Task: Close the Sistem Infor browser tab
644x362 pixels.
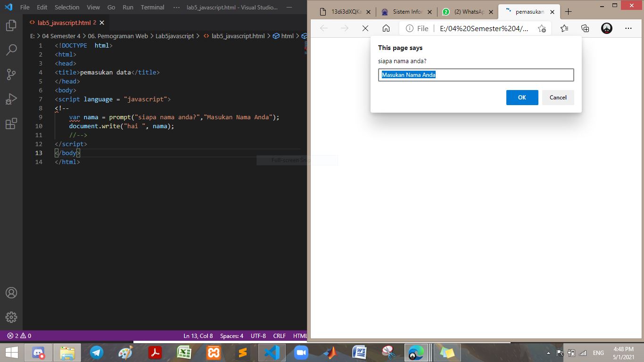Action: (x=429, y=12)
